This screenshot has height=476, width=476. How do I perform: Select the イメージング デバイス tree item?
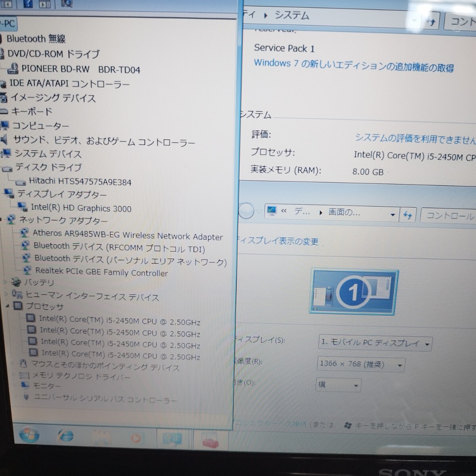53,98
